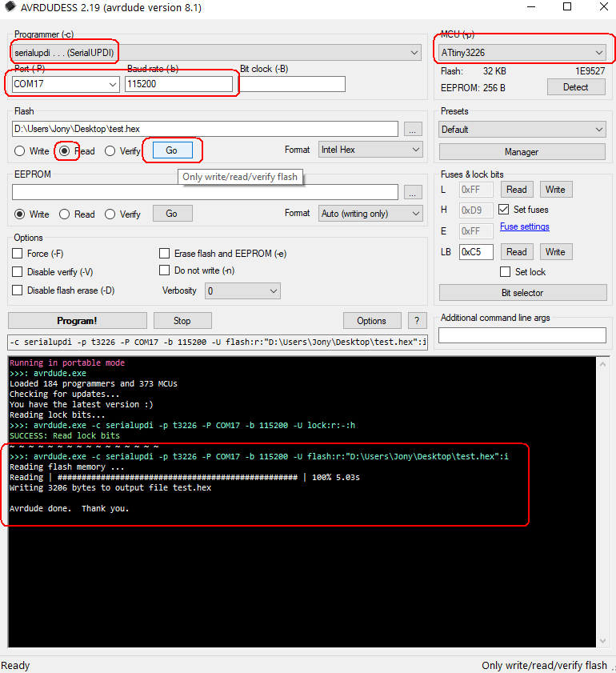616x673 pixels.
Task: Click the lock bits Read button
Action: click(517, 252)
